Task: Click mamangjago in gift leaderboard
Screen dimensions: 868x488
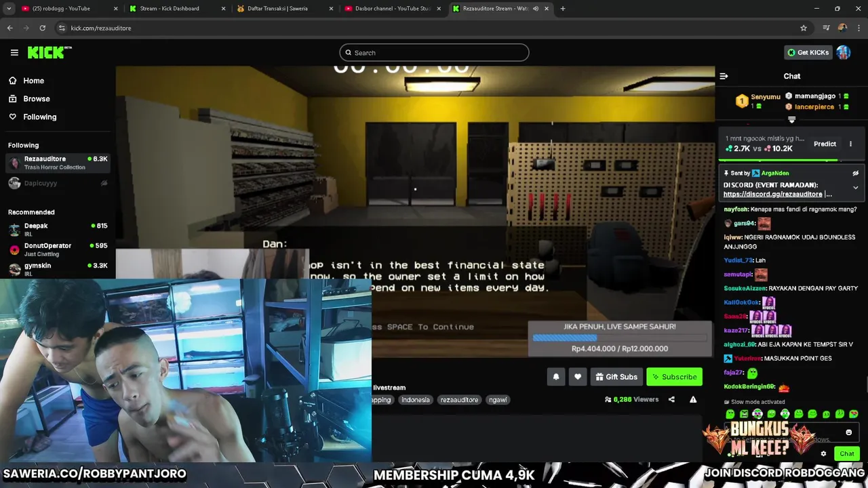Action: (x=815, y=96)
